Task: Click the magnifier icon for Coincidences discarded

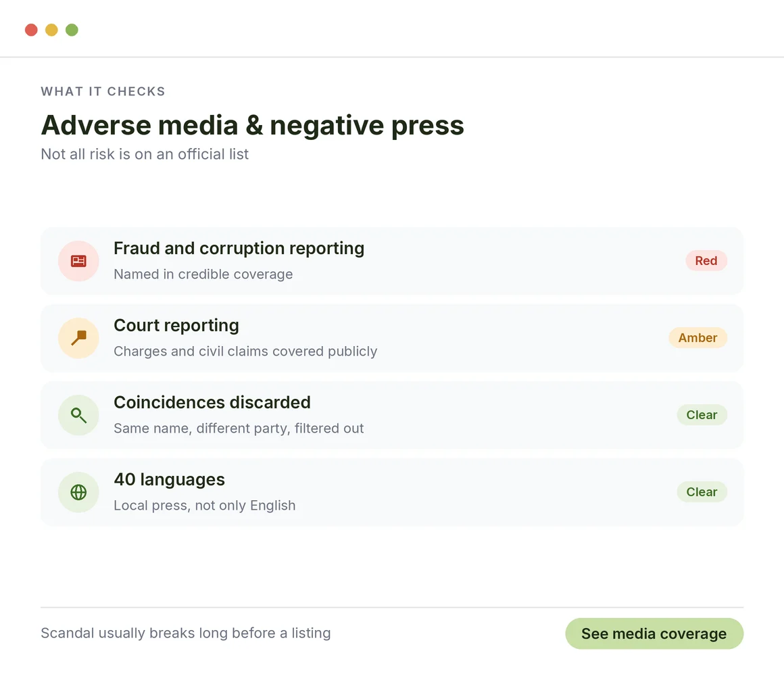Action: pyautogui.click(x=78, y=415)
